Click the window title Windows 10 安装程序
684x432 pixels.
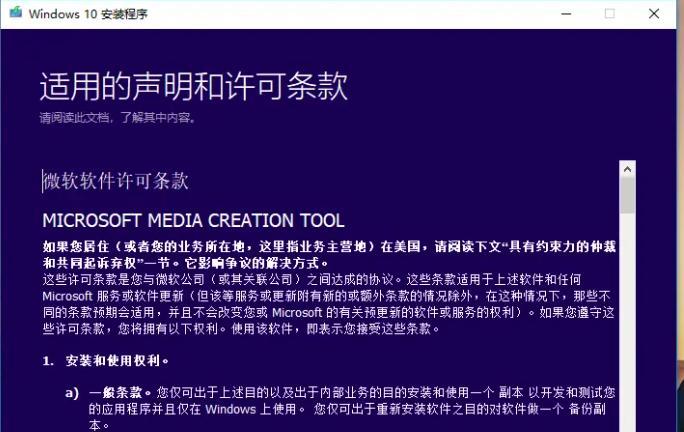88,14
